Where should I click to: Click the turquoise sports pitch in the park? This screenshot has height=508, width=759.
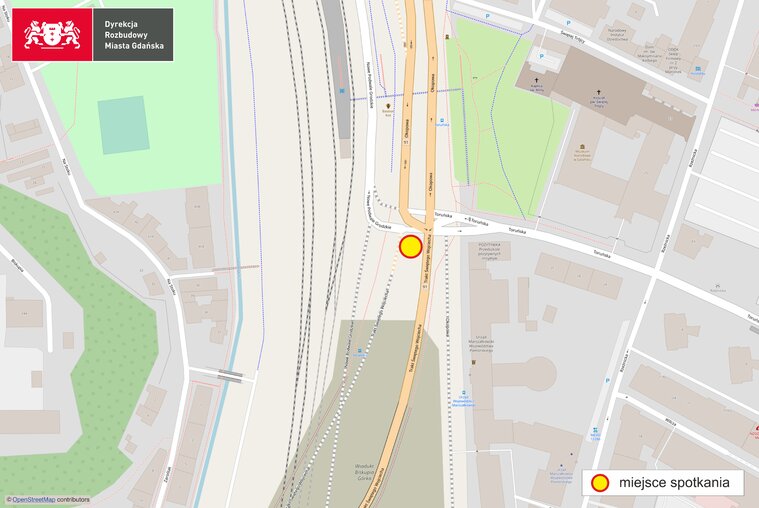pos(123,125)
